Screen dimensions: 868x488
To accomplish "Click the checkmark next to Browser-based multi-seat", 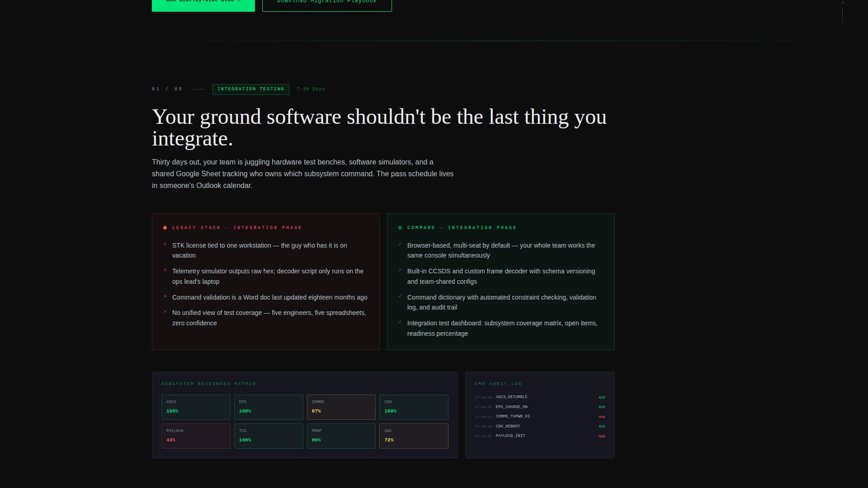I will [x=400, y=244].
